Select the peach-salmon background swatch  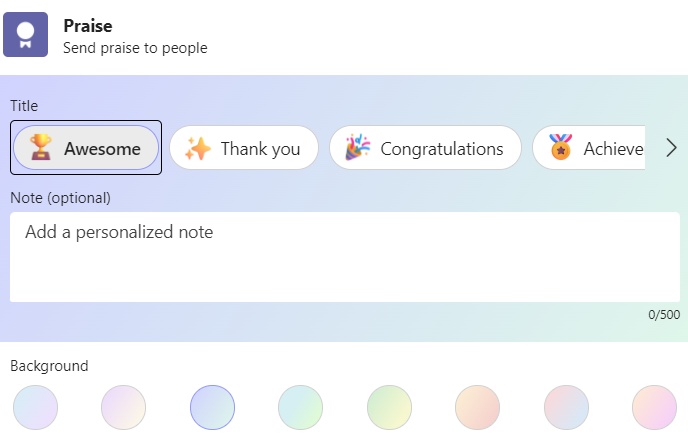point(478,408)
